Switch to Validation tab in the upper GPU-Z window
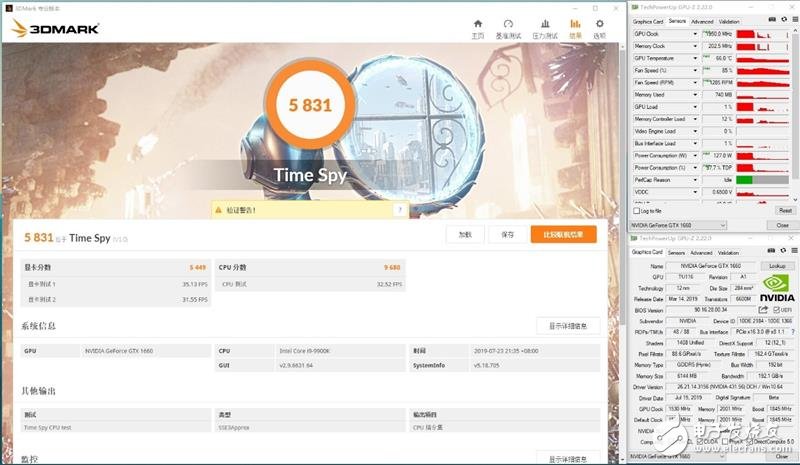The width and height of the screenshot is (800, 465). point(729,21)
